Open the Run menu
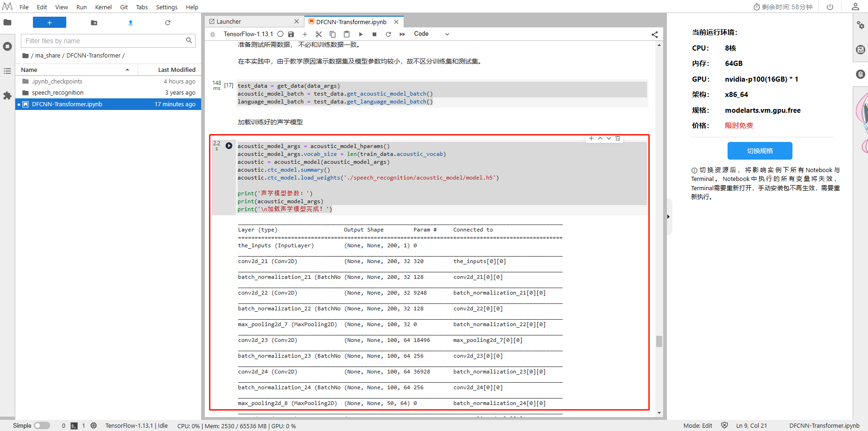 [82, 7]
